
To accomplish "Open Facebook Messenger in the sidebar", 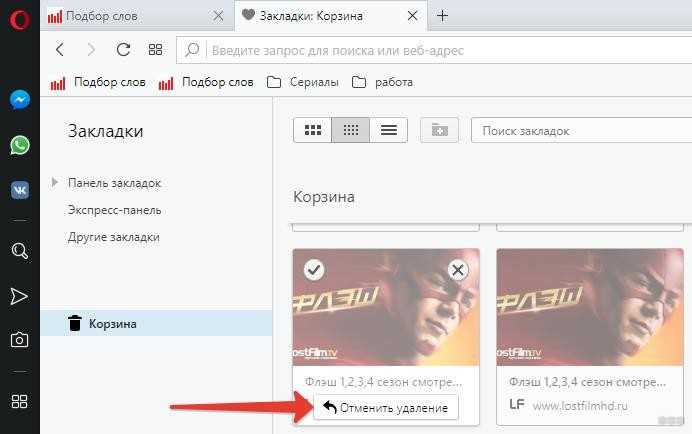I will point(20,99).
